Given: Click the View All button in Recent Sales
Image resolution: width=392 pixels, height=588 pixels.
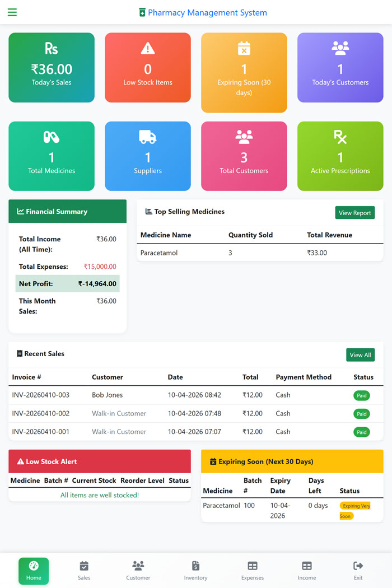Looking at the screenshot, I should pos(361,354).
